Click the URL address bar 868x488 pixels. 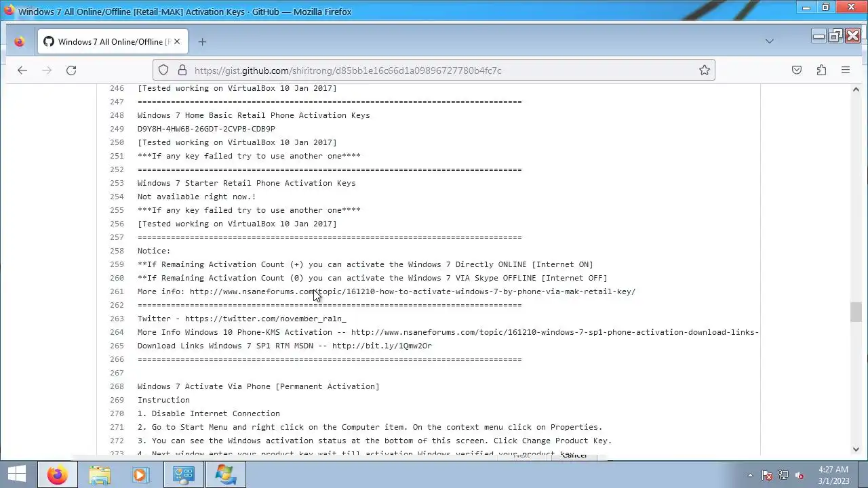click(x=434, y=70)
